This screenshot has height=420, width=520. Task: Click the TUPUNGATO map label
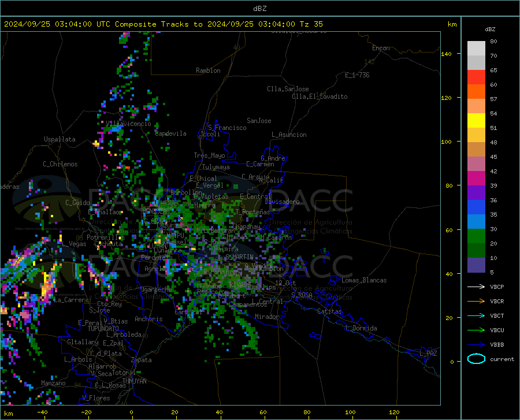pos(103,329)
